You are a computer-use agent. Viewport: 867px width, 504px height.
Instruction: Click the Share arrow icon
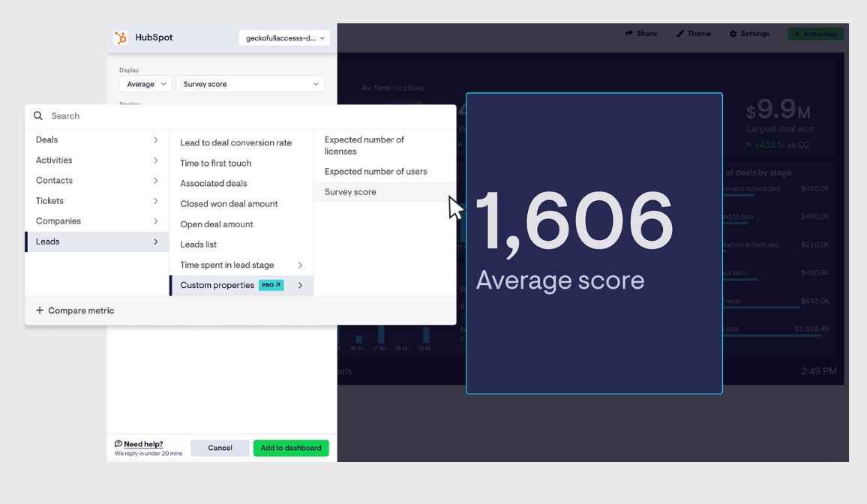(628, 34)
